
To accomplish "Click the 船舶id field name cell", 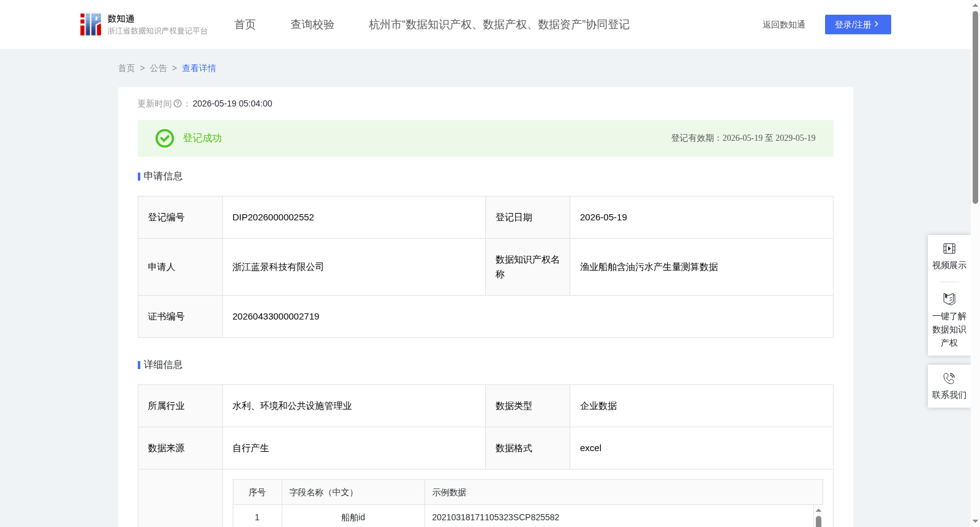I will [x=353, y=517].
